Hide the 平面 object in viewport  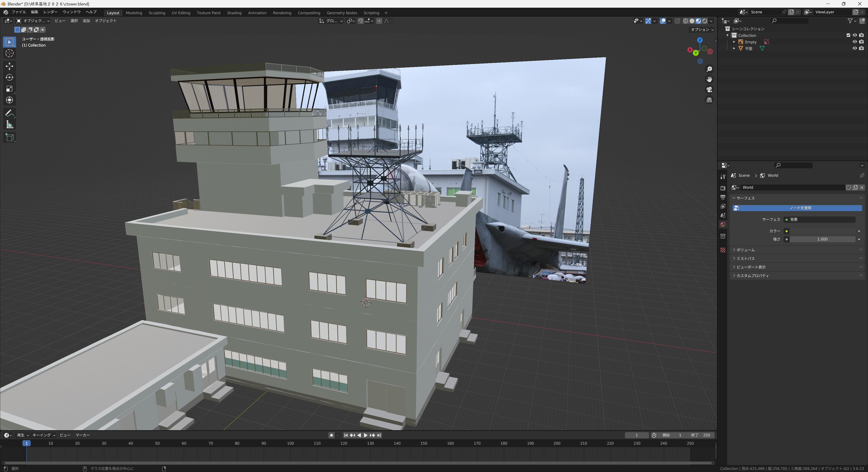(854, 48)
